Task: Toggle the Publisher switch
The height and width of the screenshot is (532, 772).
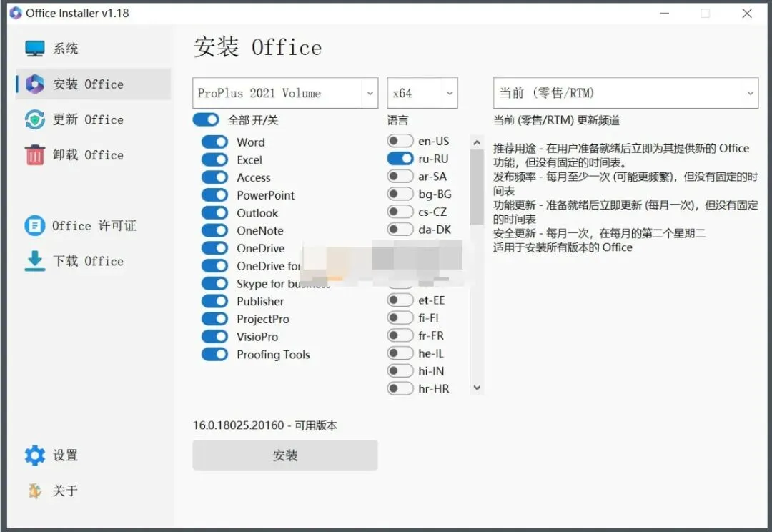Action: (214, 302)
